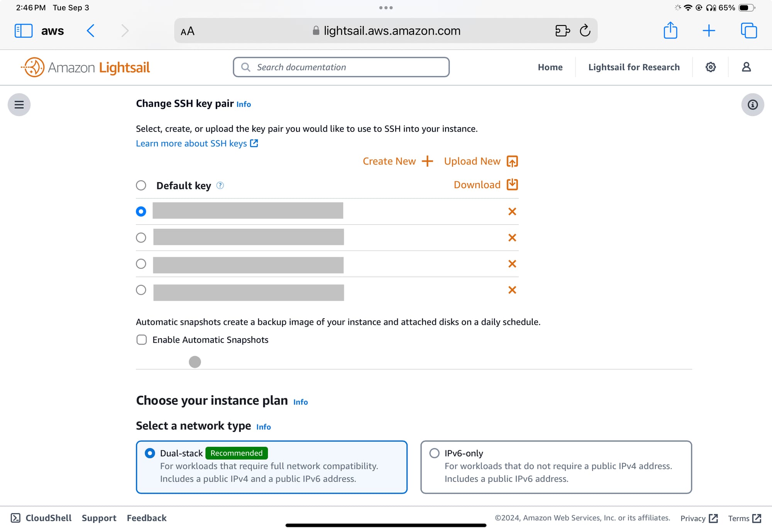
Task: Reload the Lightsail page
Action: (585, 30)
